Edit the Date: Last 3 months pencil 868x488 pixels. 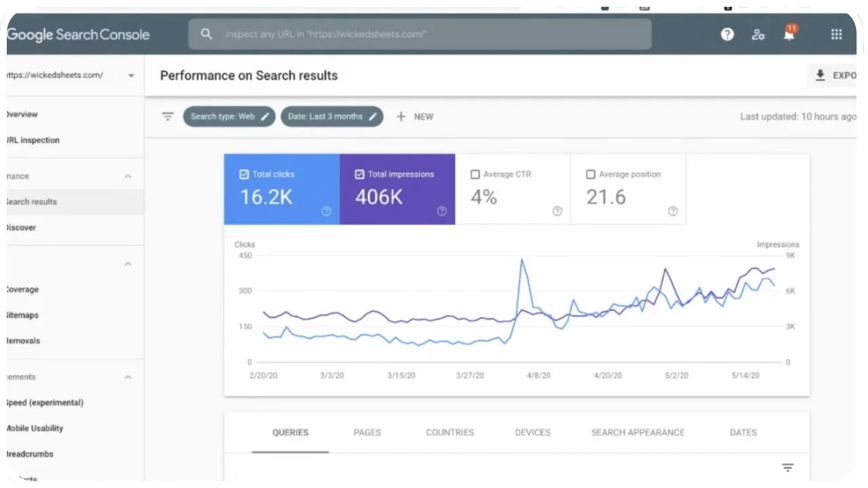point(373,117)
